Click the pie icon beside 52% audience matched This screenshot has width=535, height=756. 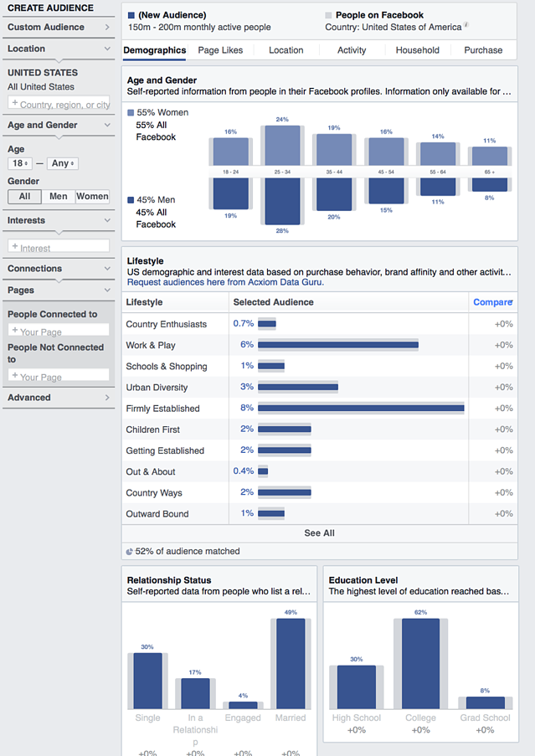click(x=127, y=551)
